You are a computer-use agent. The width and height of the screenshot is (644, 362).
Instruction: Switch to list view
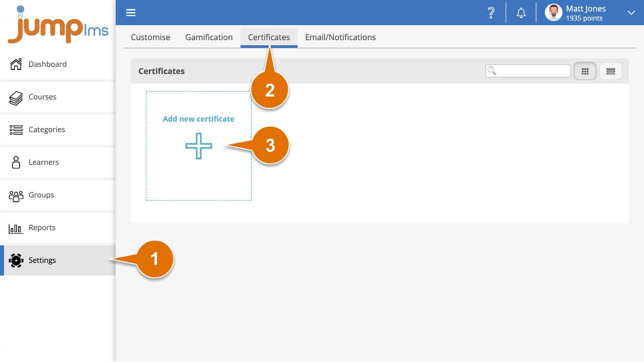tap(611, 71)
